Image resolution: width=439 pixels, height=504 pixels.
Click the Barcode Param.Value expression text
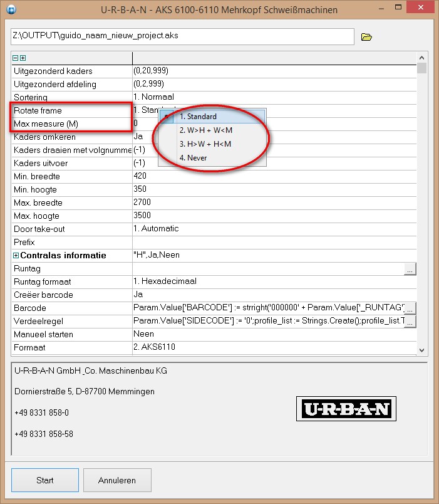(269, 308)
